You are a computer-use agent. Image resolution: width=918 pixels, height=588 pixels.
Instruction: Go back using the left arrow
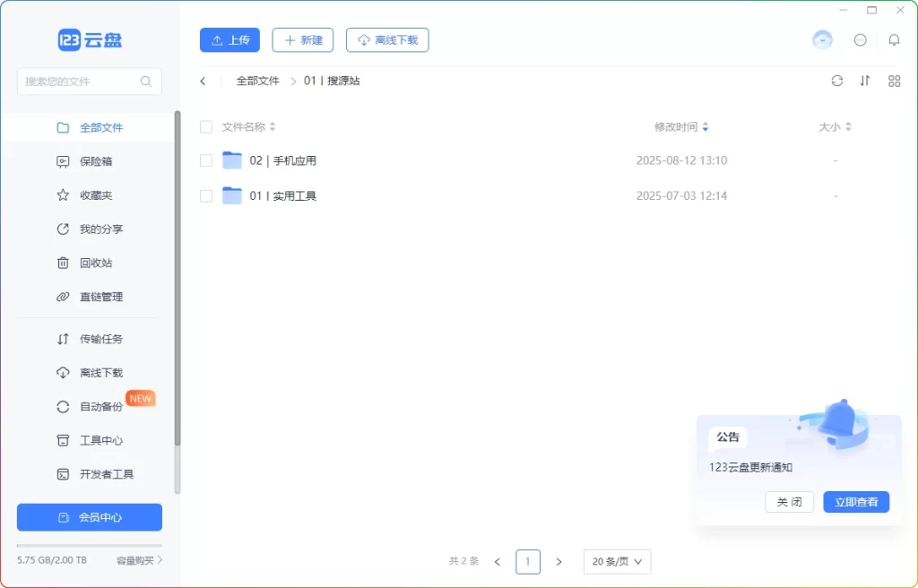coord(204,81)
